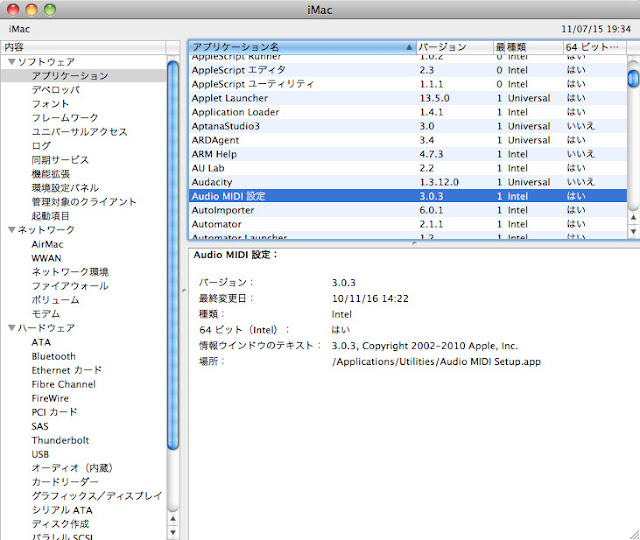Select シリアル ATA in the sidebar
This screenshot has width=640, height=540.
[62, 510]
